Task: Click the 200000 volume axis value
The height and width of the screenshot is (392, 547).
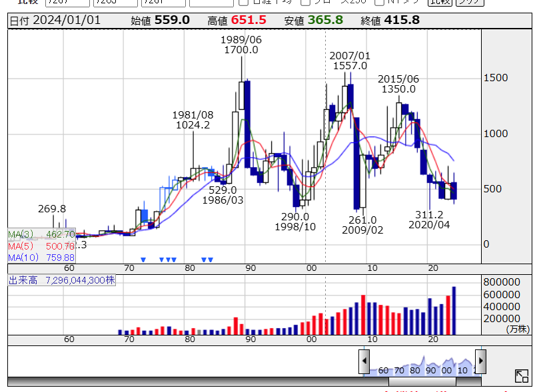Action: click(x=502, y=319)
